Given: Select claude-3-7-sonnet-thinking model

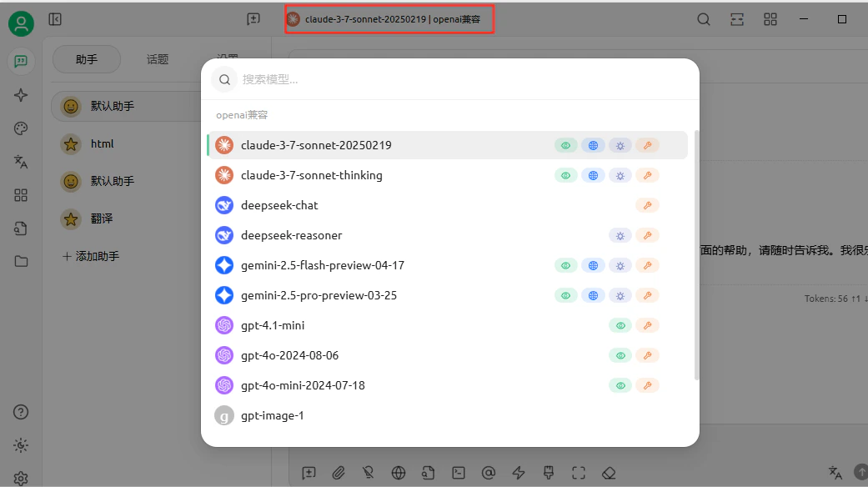Looking at the screenshot, I should [447, 175].
